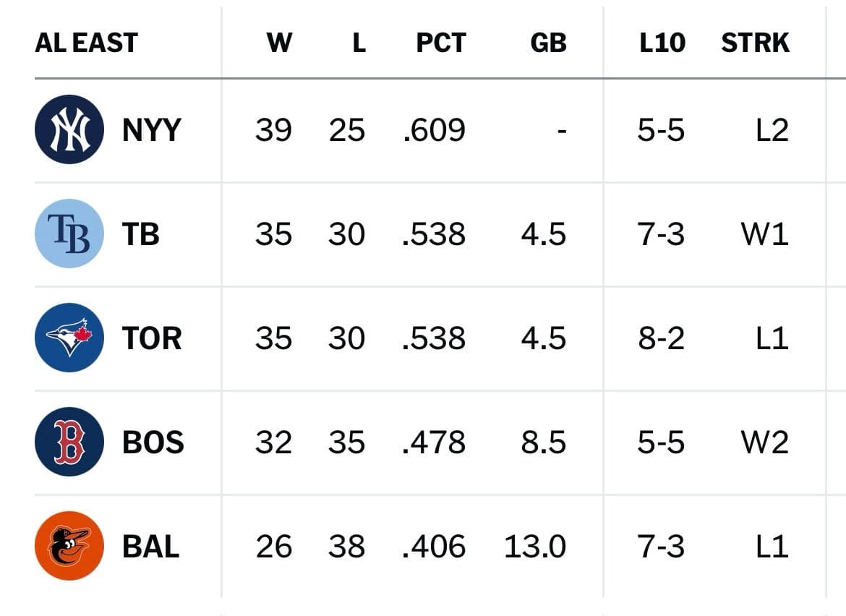Screen dimensions: 846x616
Task: Click the Tampa Bay Rays logo
Action: pyautogui.click(x=69, y=234)
